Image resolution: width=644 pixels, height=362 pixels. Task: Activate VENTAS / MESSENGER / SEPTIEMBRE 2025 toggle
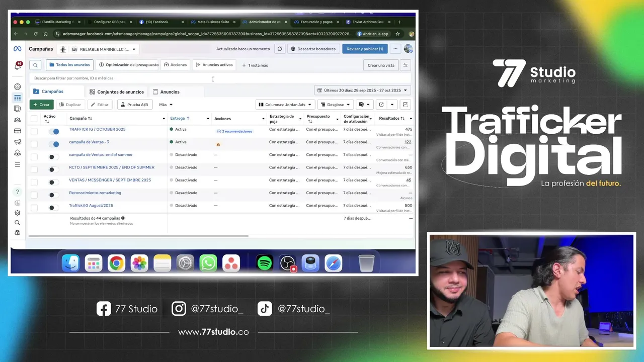point(54,182)
